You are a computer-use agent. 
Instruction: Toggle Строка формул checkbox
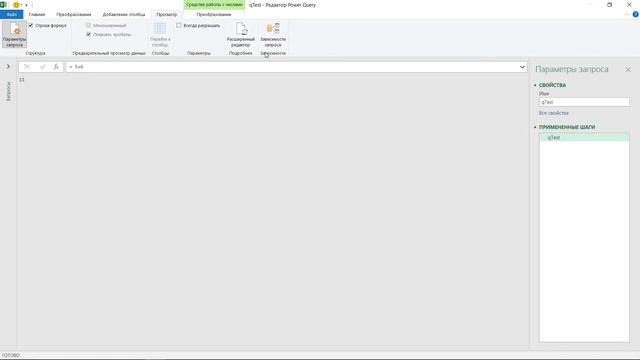point(31,25)
